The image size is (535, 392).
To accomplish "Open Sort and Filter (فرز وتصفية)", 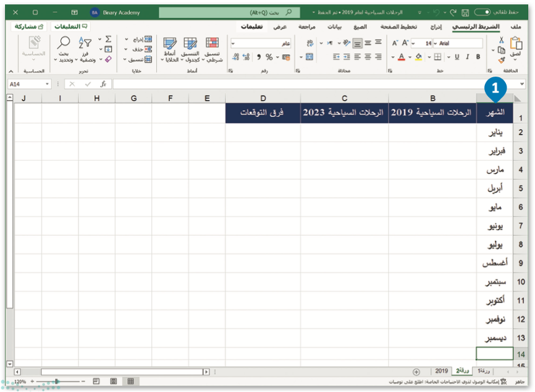I will point(85,50).
